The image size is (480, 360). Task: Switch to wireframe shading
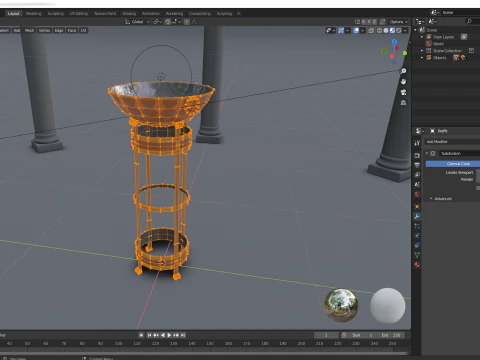pyautogui.click(x=380, y=30)
